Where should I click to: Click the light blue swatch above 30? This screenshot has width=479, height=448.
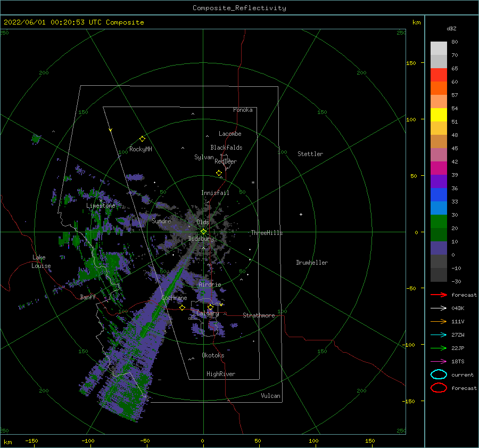439,208
